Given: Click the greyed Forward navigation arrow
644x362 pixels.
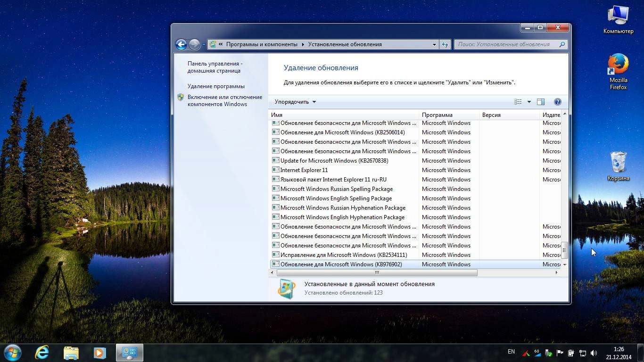Looking at the screenshot, I should (x=194, y=44).
